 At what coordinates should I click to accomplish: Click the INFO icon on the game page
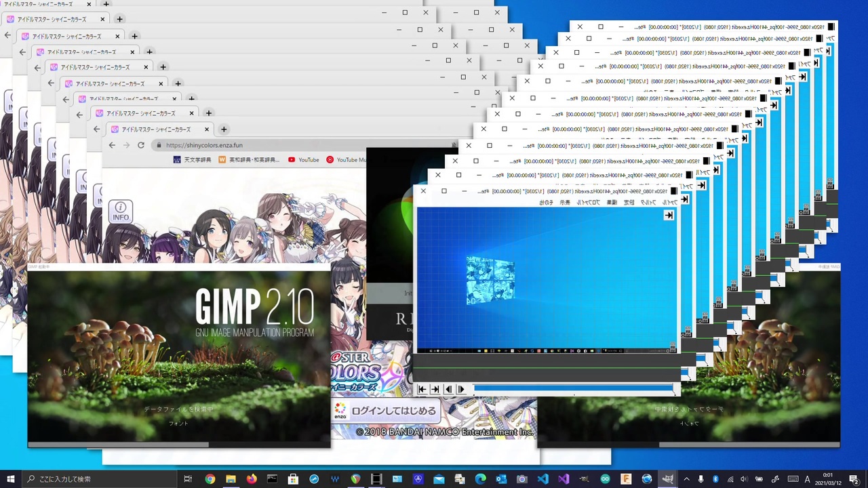121,211
